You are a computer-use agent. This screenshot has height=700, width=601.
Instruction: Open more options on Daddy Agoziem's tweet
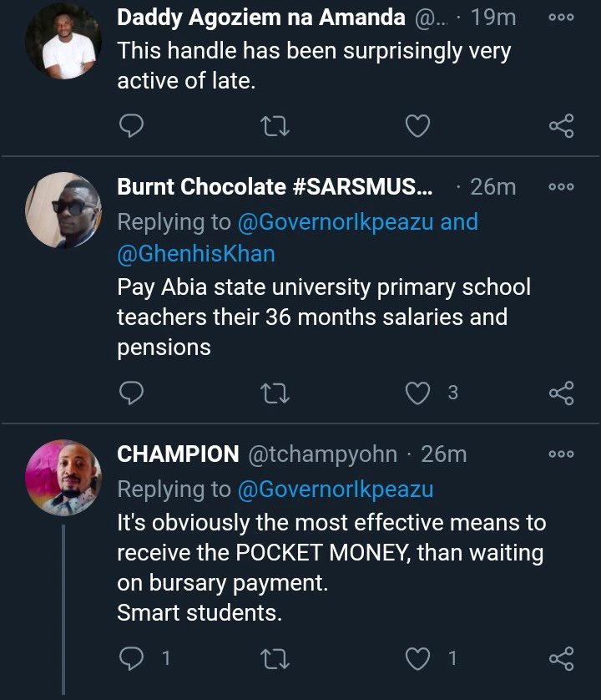point(561,17)
